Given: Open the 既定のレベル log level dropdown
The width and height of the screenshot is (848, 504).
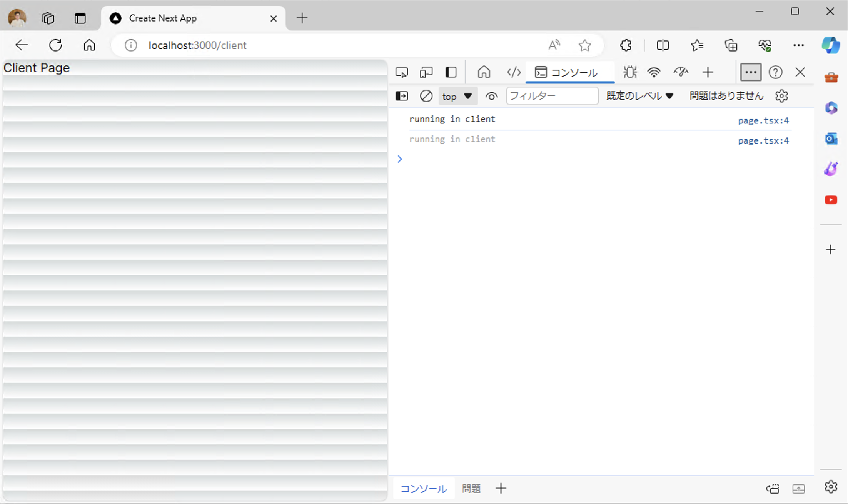Looking at the screenshot, I should coord(639,96).
